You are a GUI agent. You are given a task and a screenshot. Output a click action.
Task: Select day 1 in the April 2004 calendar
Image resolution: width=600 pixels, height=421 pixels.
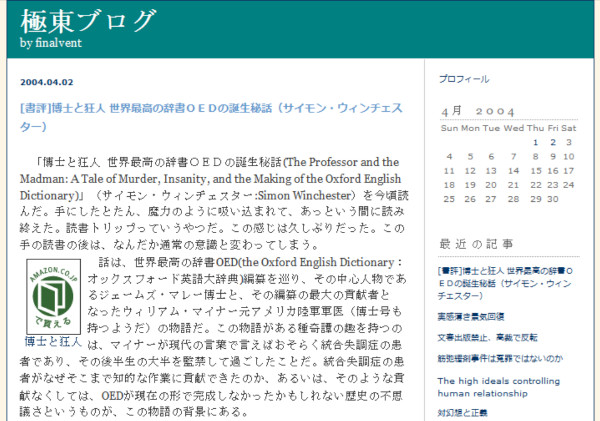coord(537,142)
